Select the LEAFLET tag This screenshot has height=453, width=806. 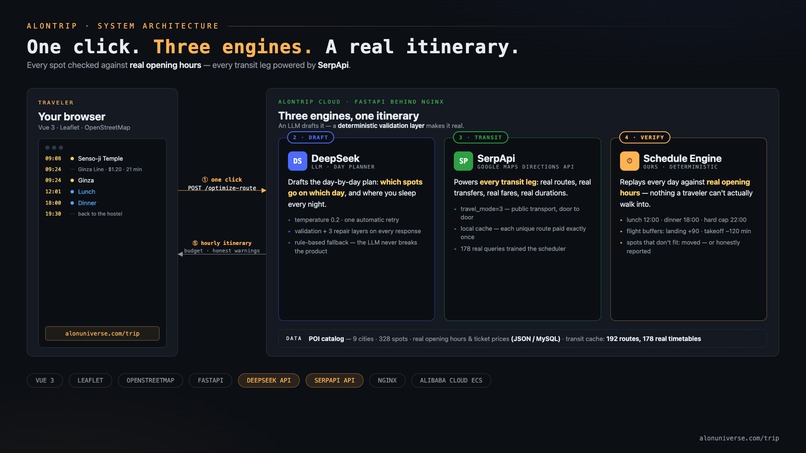[x=90, y=380]
